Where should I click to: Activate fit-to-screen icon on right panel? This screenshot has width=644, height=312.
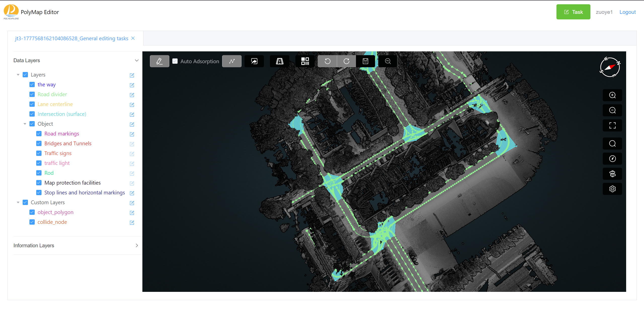click(612, 125)
